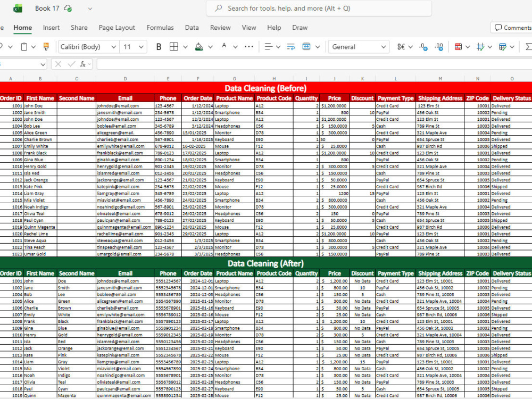Screen dimensions: 532x399
Task: Select cell '321 Maple Ave, 10004' for order 1005
Action: tap(440, 301)
